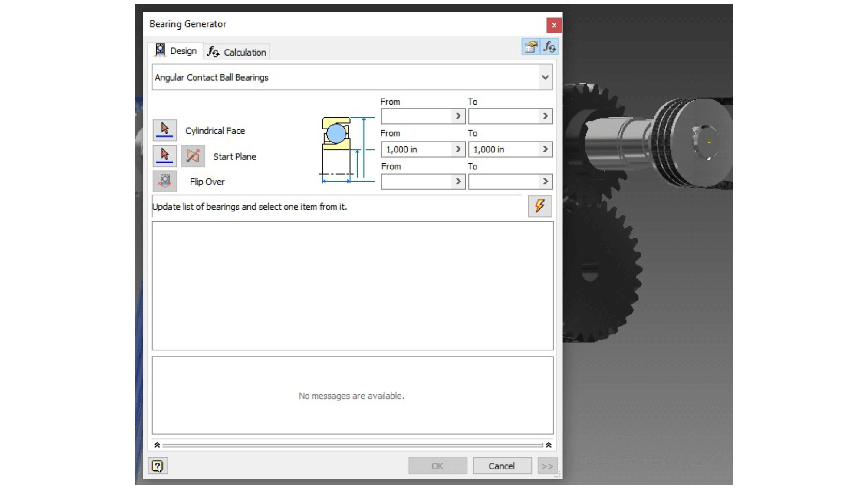The width and height of the screenshot is (868, 489).
Task: Open the Angular Contact Ball Bearings dropdown
Action: tap(545, 77)
